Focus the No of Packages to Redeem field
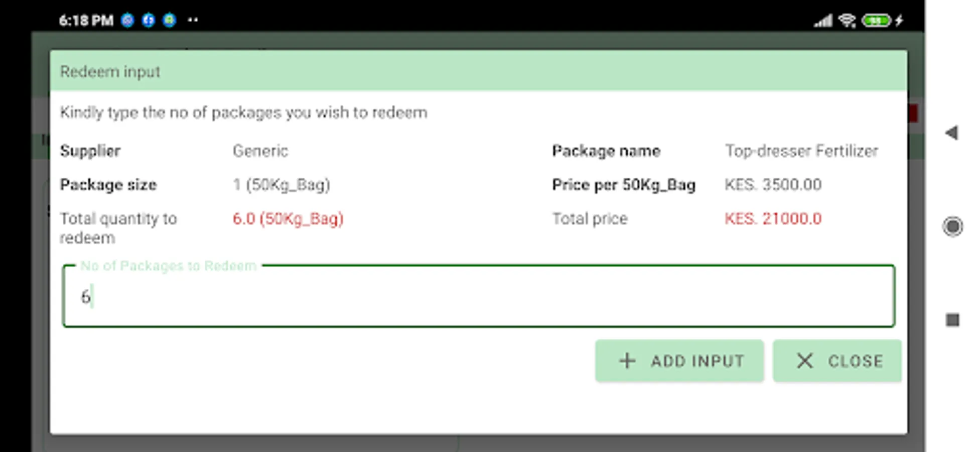The width and height of the screenshot is (980, 452). point(478,296)
